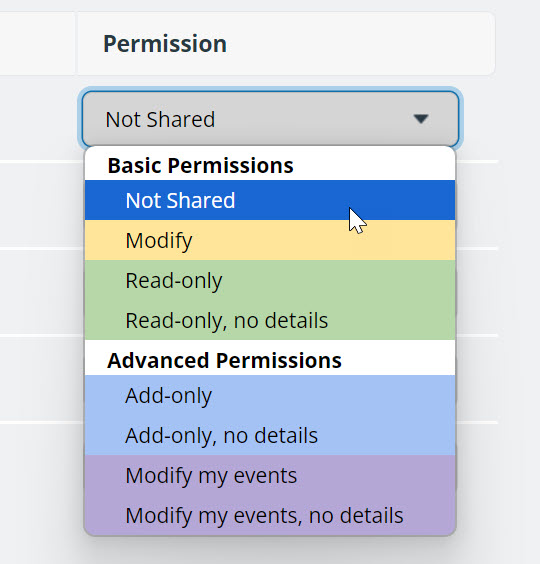Screen dimensions: 540x564
Task: Choose Modify my events permission
Action: pyautogui.click(x=270, y=475)
